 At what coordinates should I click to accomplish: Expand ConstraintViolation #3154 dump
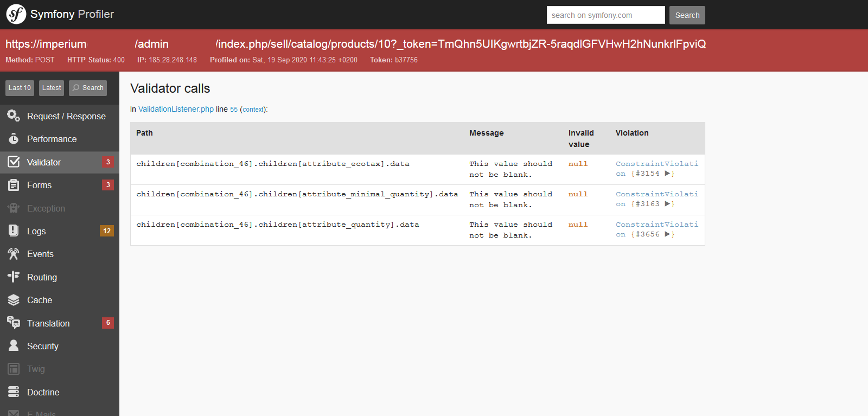[x=668, y=174]
